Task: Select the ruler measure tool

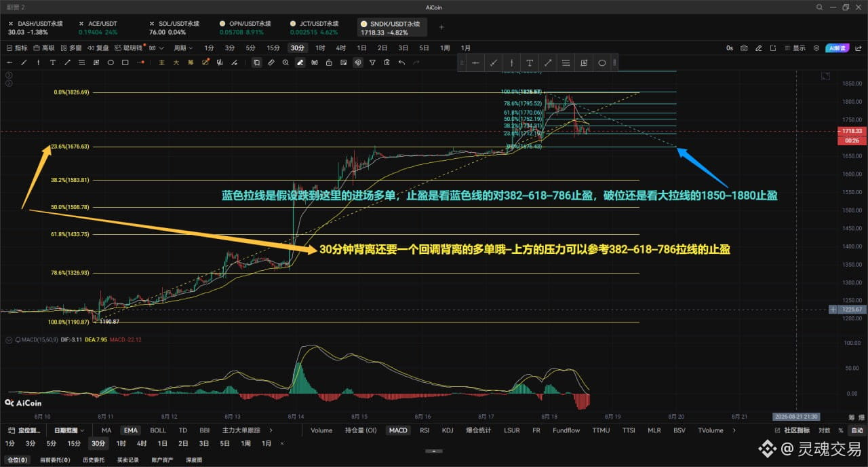Action: tap(271, 62)
